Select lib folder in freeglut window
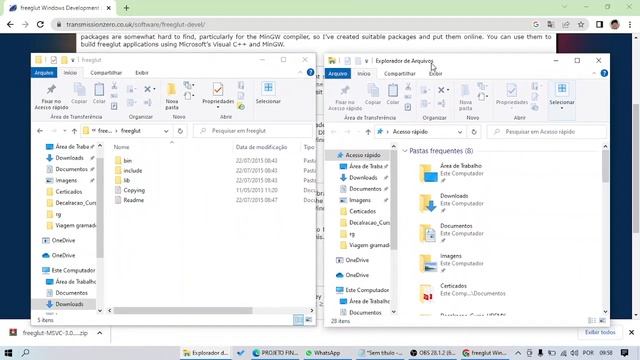Image resolution: width=640 pixels, height=360 pixels. point(126,180)
